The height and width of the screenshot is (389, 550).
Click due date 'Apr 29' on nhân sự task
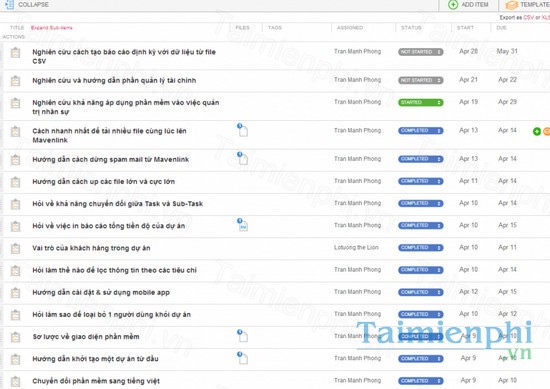(x=507, y=102)
